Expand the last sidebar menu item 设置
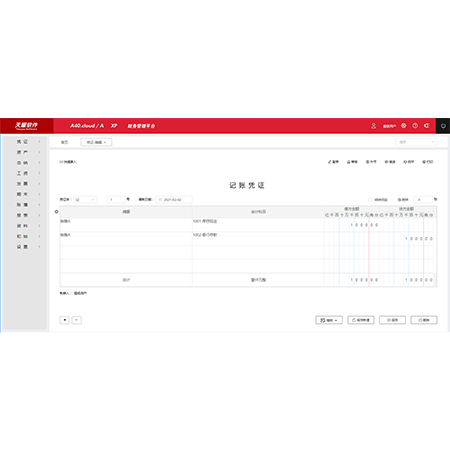 29,247
